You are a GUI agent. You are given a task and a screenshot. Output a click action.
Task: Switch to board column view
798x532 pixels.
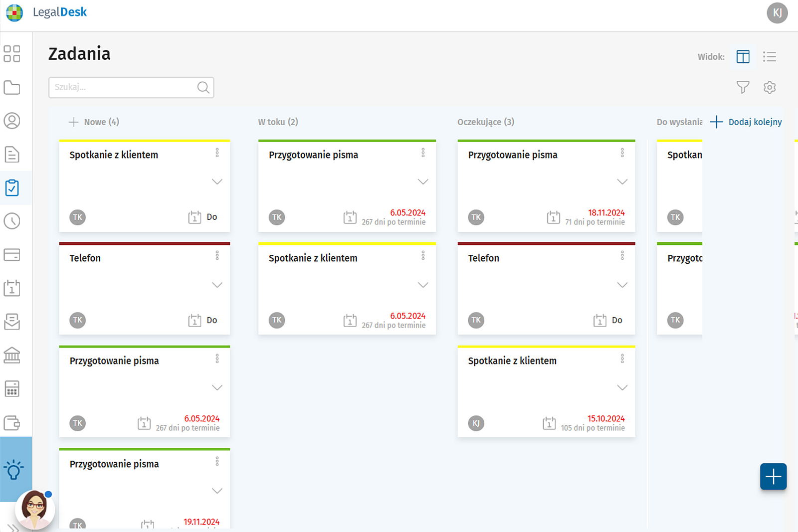tap(743, 57)
